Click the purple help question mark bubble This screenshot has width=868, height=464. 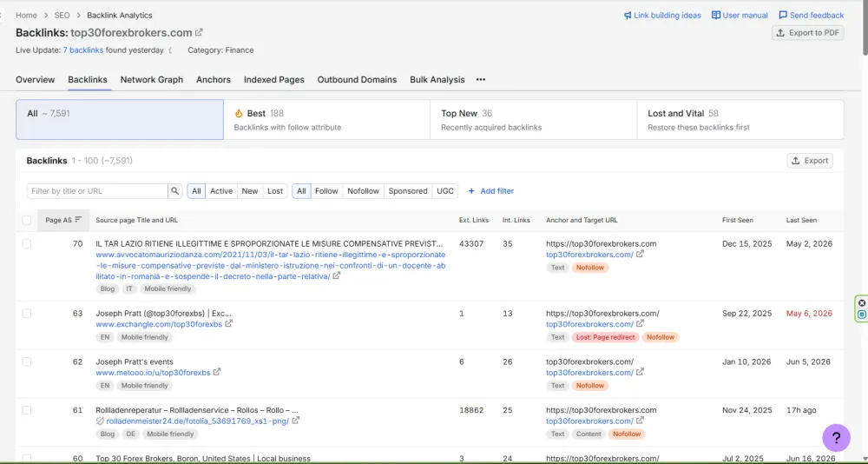pyautogui.click(x=836, y=437)
